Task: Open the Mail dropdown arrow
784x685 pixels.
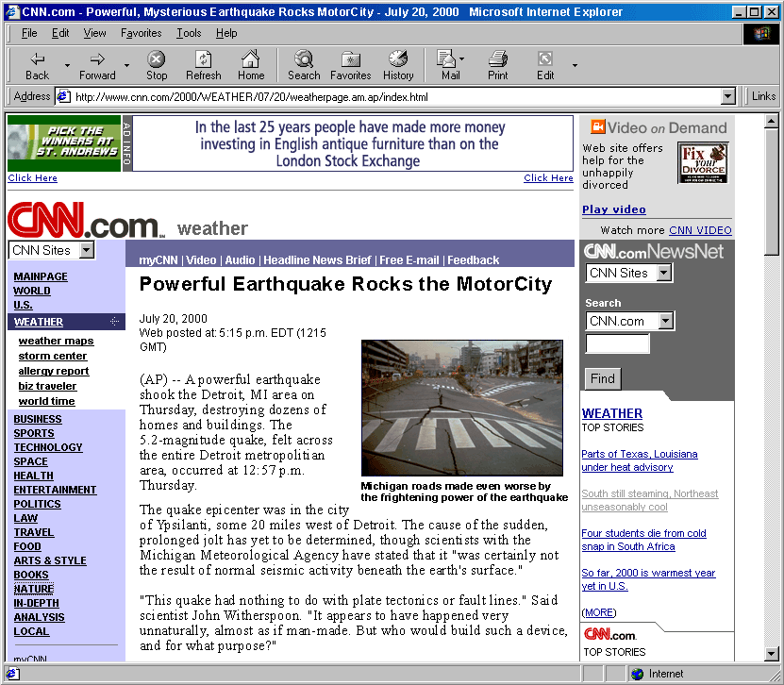Action: pyautogui.click(x=461, y=59)
